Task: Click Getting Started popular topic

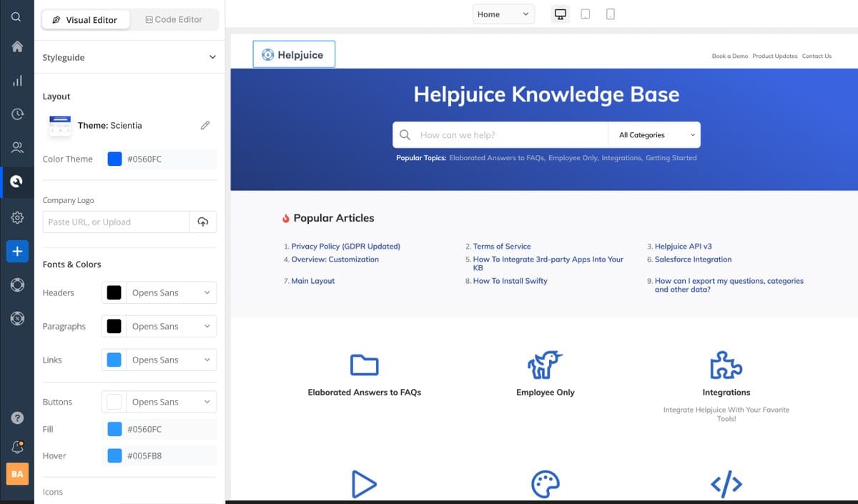Action: tap(671, 158)
